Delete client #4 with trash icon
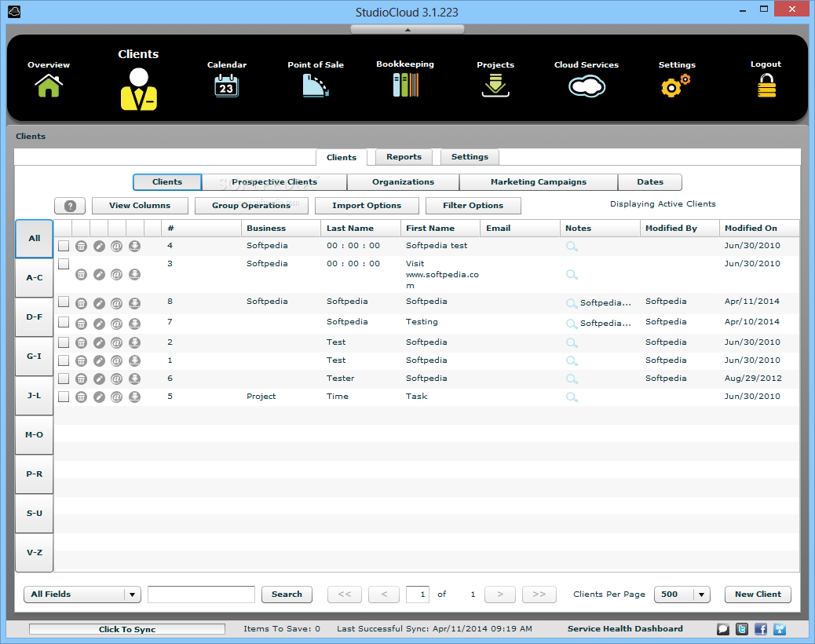815x644 pixels. 81,246
